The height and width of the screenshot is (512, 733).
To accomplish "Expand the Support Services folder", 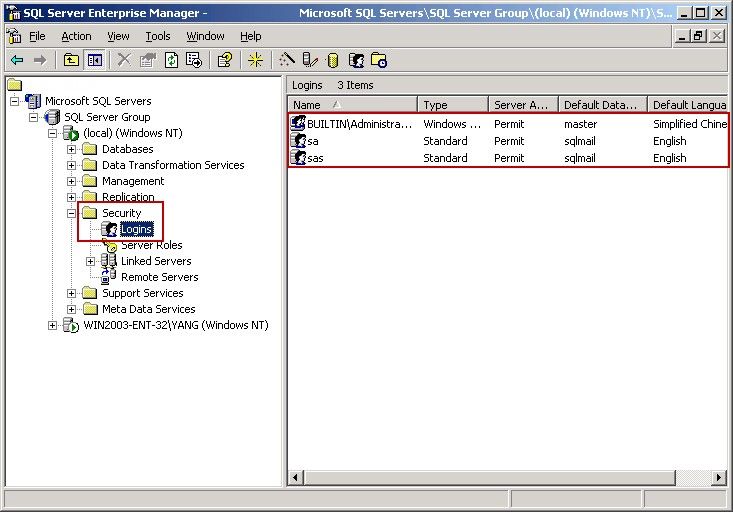I will (71, 293).
